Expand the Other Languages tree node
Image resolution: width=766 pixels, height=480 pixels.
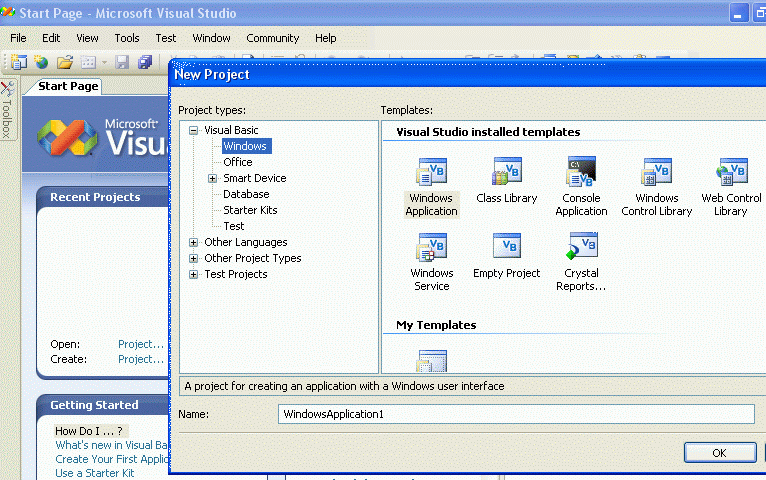[x=193, y=242]
